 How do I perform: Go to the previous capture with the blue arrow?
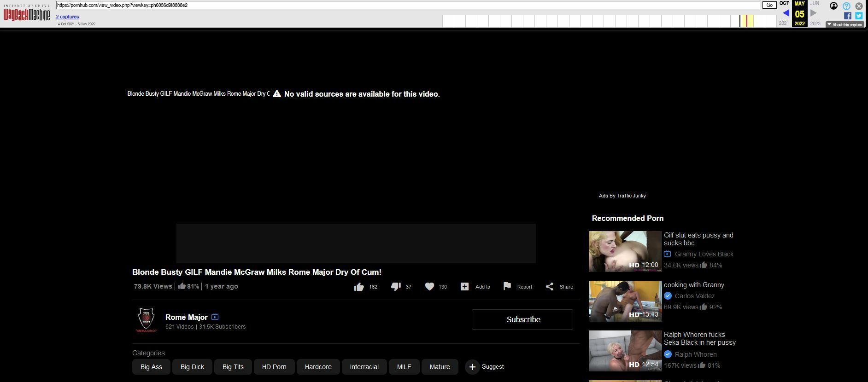[786, 13]
